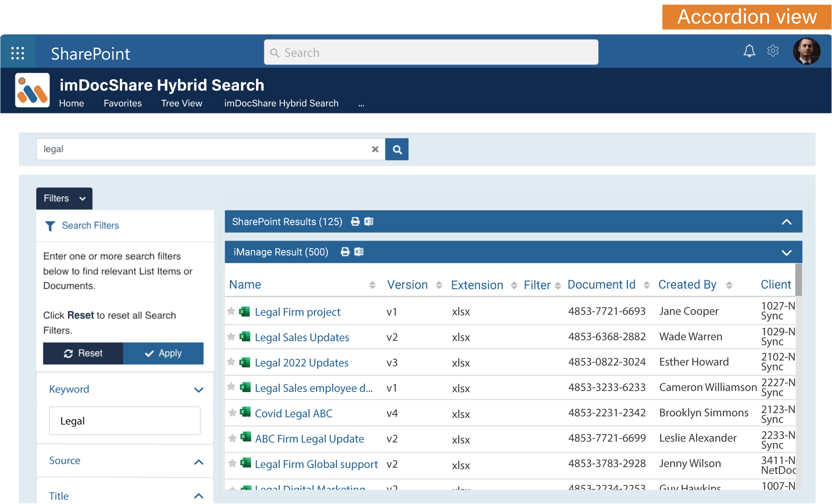
Task: Favorite the Covid Legal ABC row
Action: pyautogui.click(x=232, y=412)
